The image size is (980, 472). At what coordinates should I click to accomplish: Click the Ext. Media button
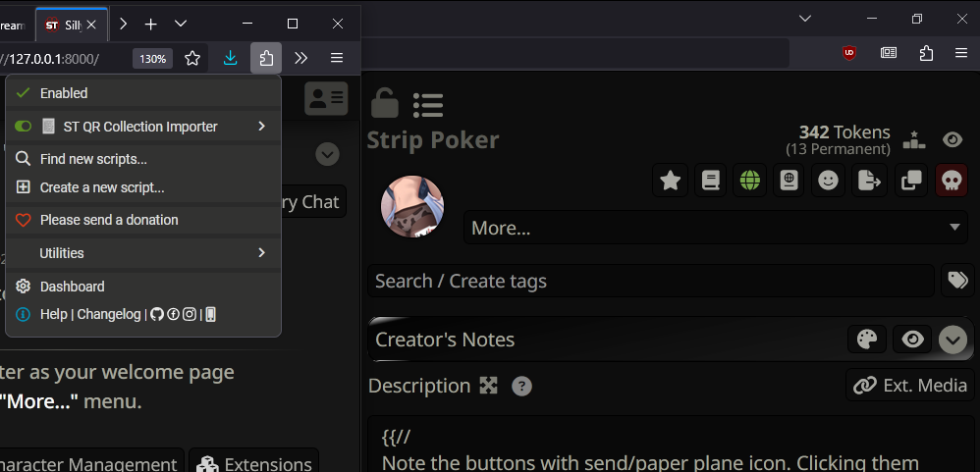[910, 386]
